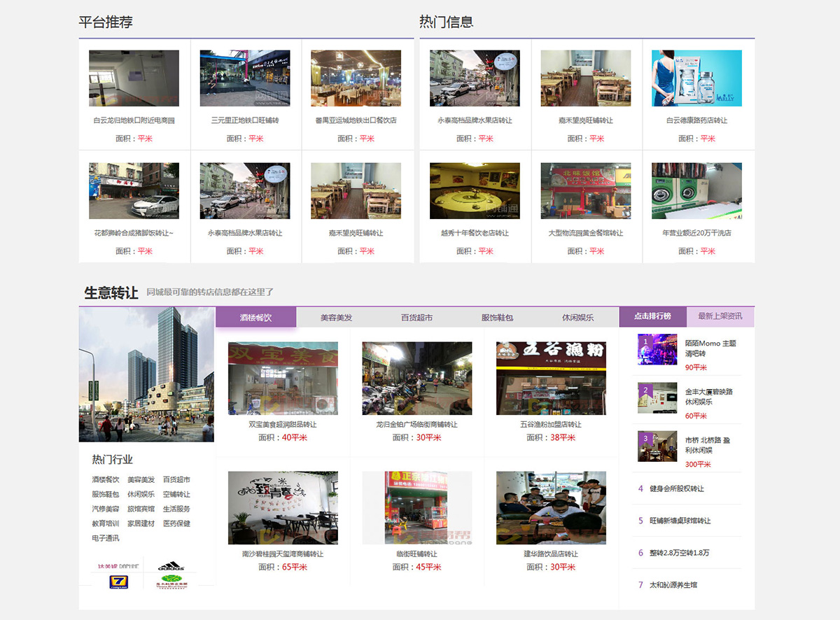
Task: Show the 最新上架资讯 tab
Action: click(x=720, y=316)
